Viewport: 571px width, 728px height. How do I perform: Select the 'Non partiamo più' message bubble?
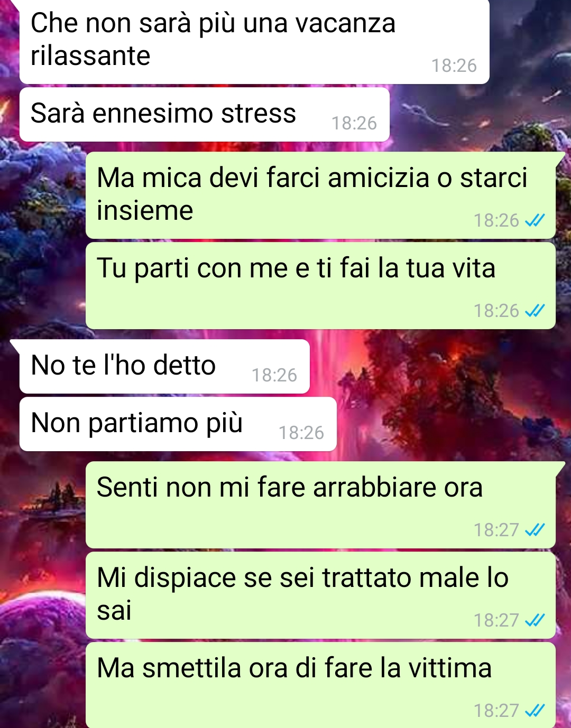[178, 424]
